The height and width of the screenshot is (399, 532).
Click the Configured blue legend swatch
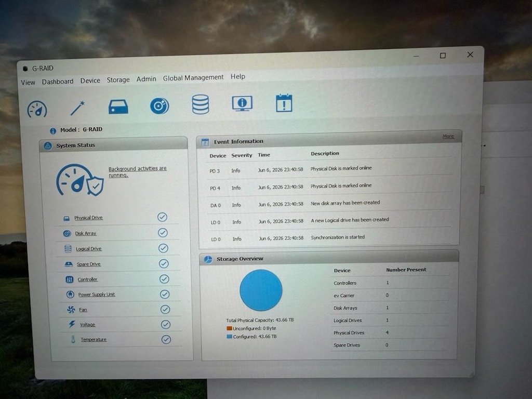point(229,337)
